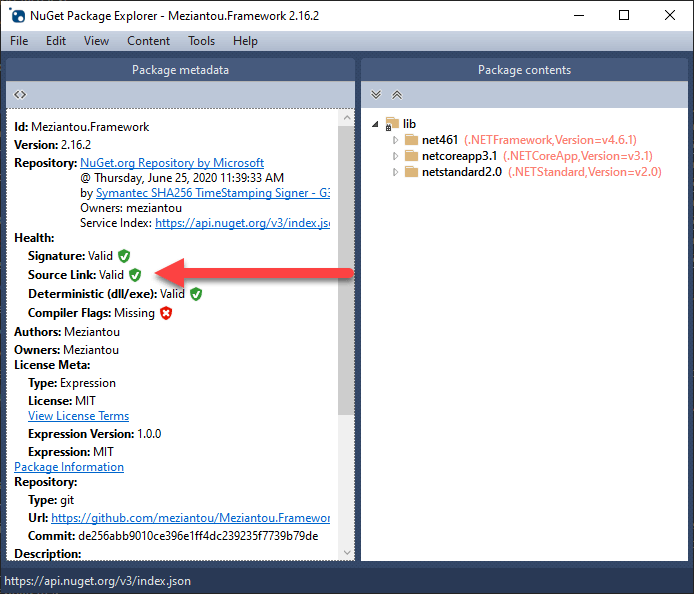
Task: Click the collapse all double-chevron icon
Action: (x=396, y=95)
